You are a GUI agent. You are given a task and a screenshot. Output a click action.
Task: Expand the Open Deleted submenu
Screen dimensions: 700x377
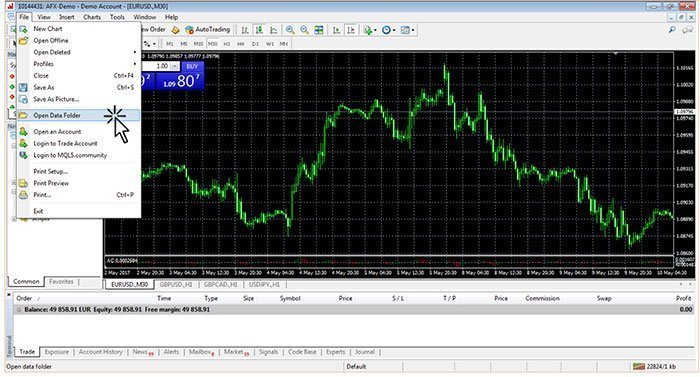click(x=79, y=52)
